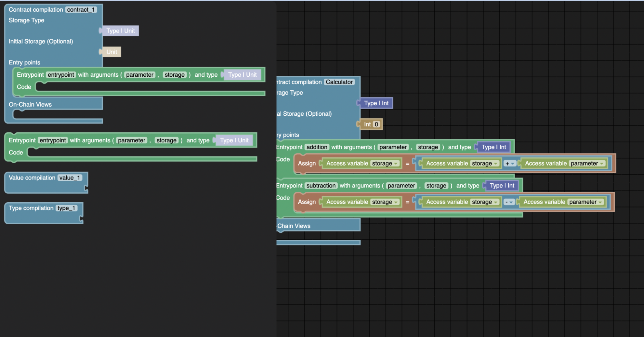This screenshot has width=644, height=337.
Task: Expand parameter variable dropdown in addition code
Action: coord(587,164)
